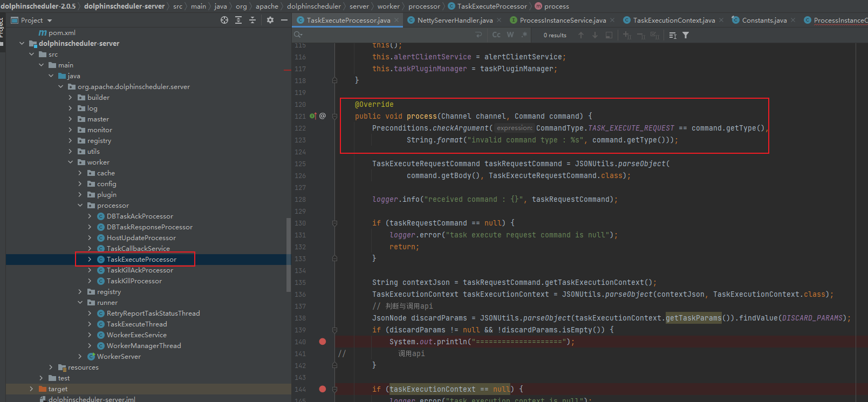The width and height of the screenshot is (868, 402).
Task: Click the Collapse All icon in Project panel
Action: [x=252, y=20]
